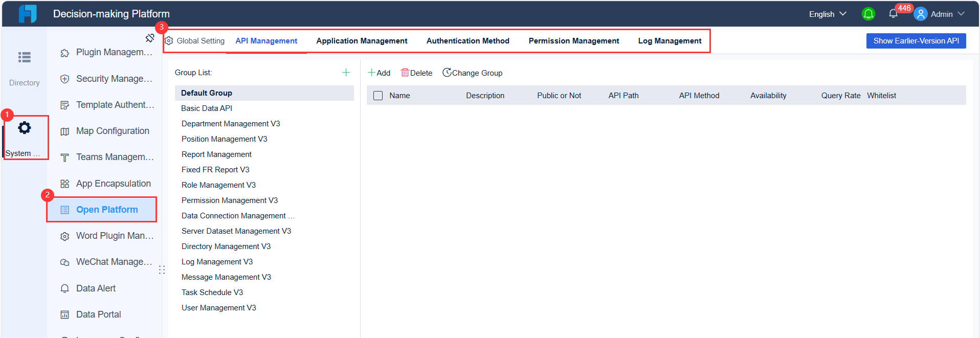This screenshot has width=980, height=338.
Task: Click the green notification bell icon
Action: [x=868, y=14]
